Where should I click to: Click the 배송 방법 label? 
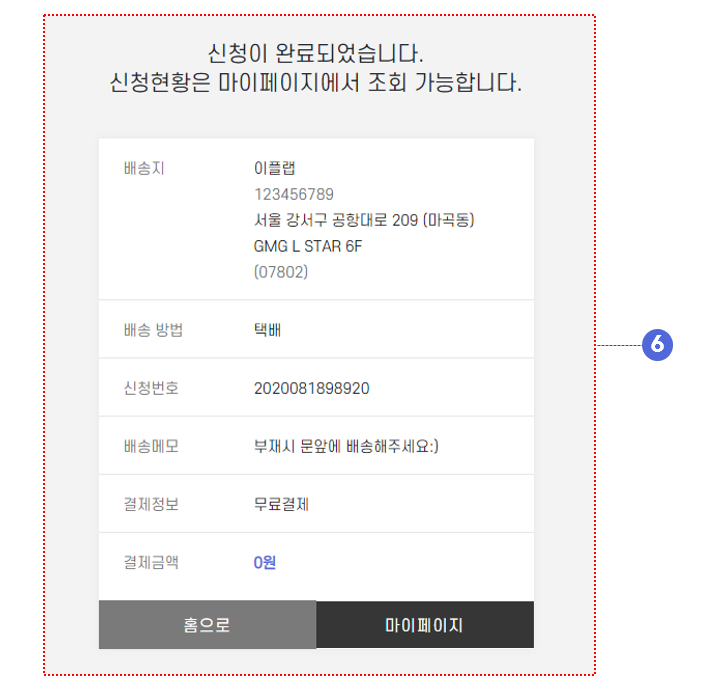click(153, 330)
